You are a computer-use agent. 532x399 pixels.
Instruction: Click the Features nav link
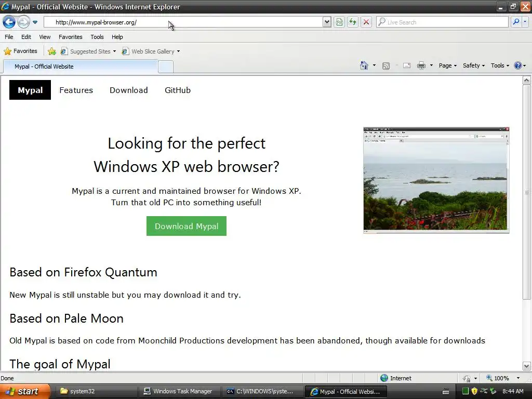tap(76, 90)
